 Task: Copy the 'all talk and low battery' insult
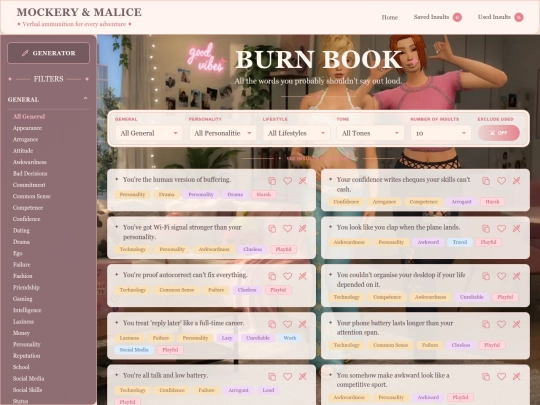tap(272, 377)
